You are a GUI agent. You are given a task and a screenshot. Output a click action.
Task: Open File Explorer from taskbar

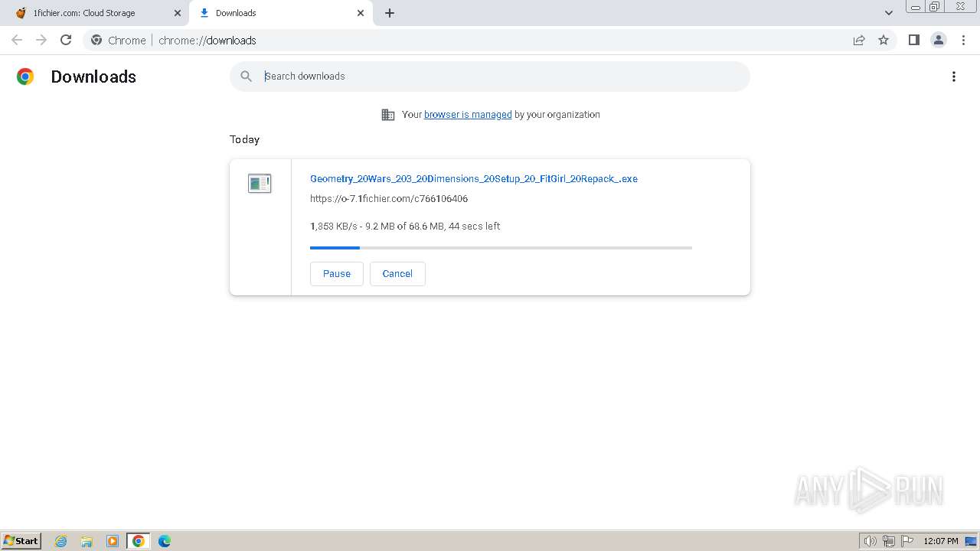pos(87,541)
